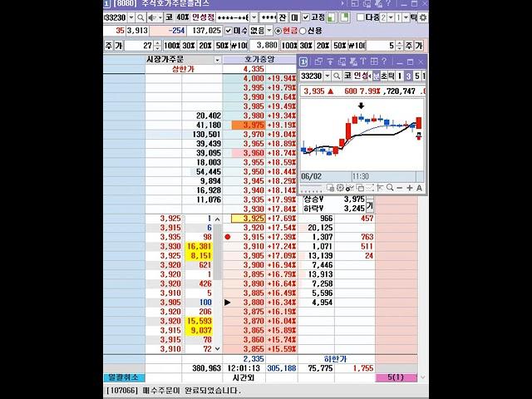This screenshot has height=399, width=532.
Task: Open the 시장가주문 dropdown
Action: click(x=217, y=60)
